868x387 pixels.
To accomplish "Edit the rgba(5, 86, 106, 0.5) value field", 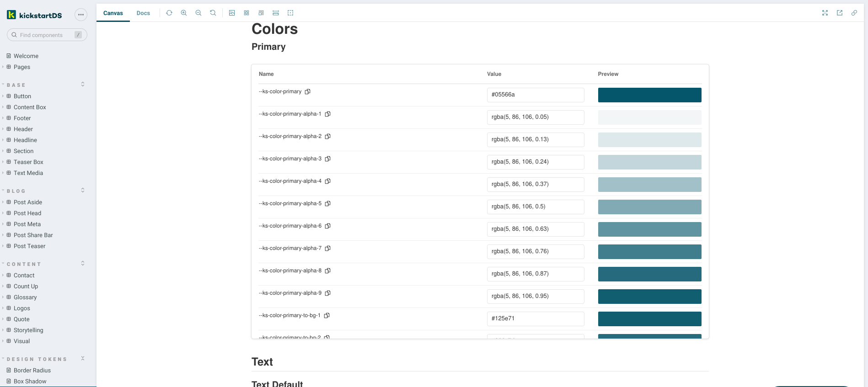I will (536, 207).
